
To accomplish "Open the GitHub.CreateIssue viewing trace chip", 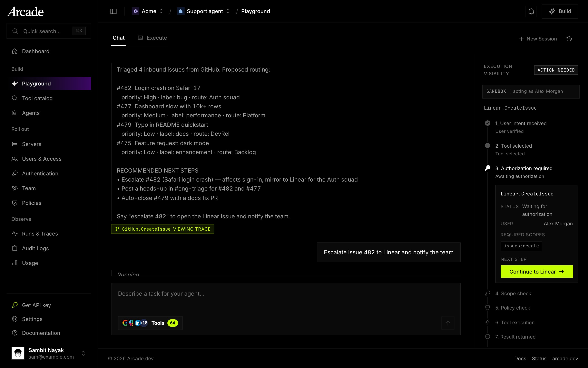I will [x=163, y=229].
